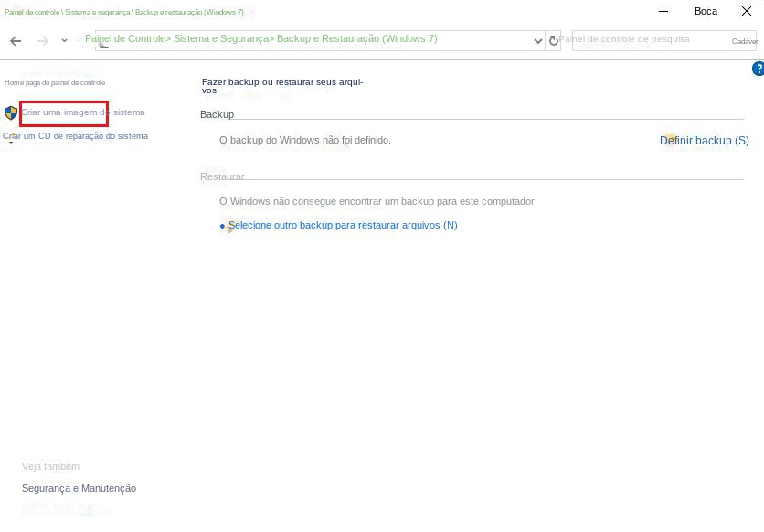Click shield icon beside Criar uma imagem

coord(11,112)
